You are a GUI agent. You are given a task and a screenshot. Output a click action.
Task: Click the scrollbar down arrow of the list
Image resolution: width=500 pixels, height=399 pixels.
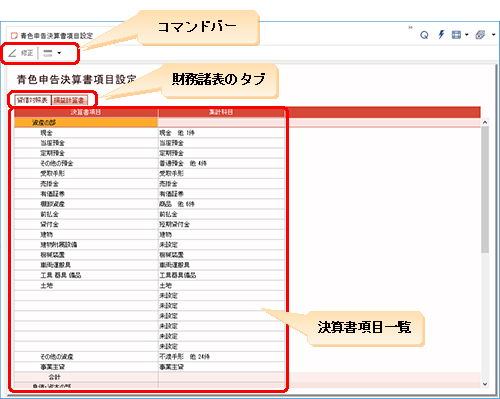[485, 384]
